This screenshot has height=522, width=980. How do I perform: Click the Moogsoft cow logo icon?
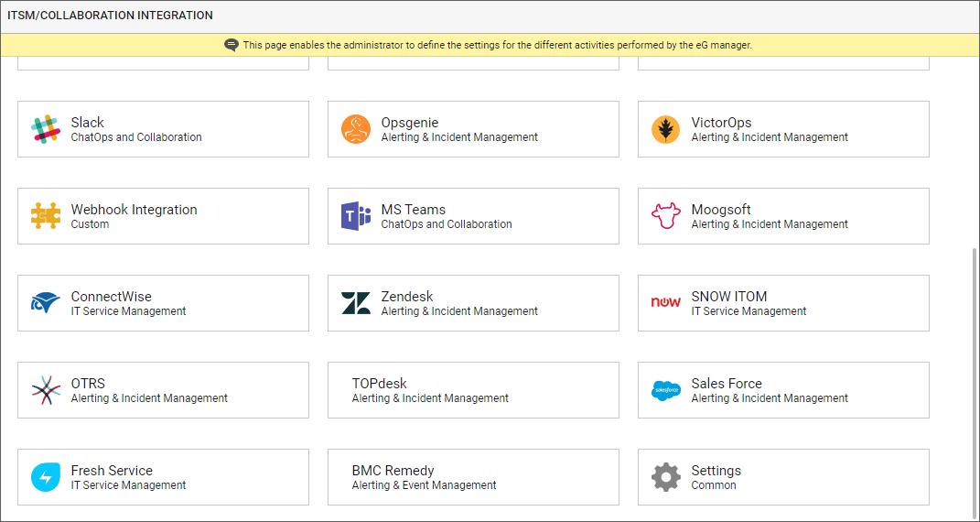click(665, 216)
